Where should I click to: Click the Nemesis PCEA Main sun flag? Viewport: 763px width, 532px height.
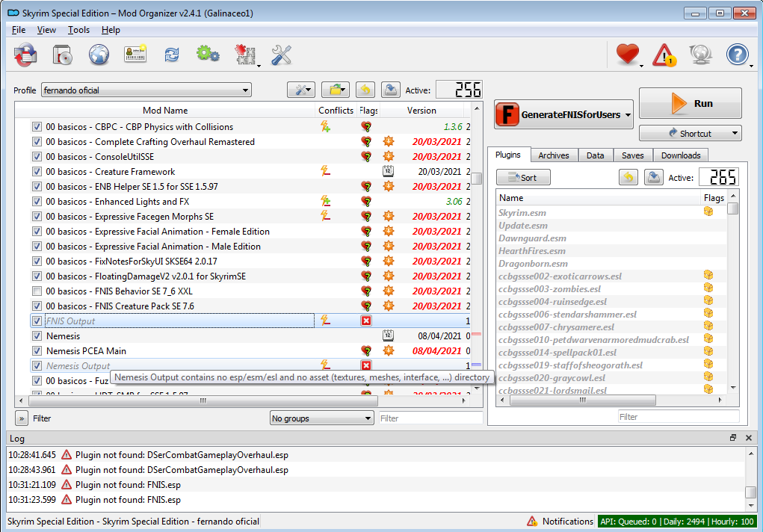tap(389, 350)
